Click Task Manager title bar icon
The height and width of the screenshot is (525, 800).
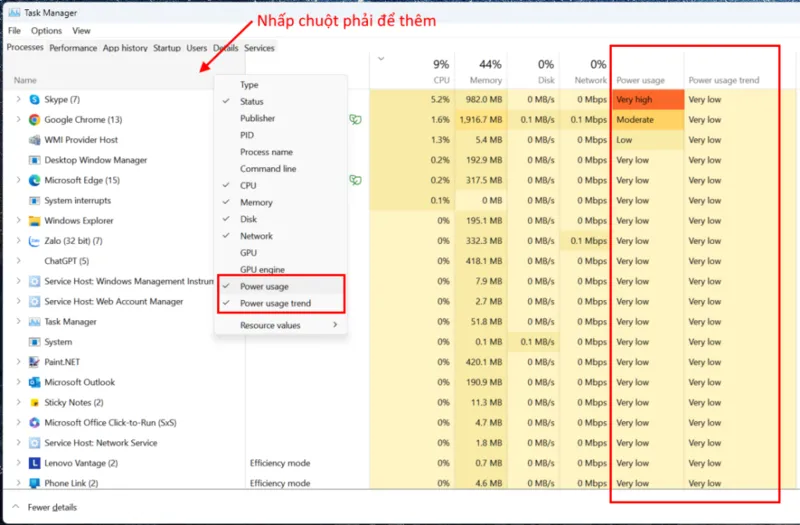tap(14, 13)
